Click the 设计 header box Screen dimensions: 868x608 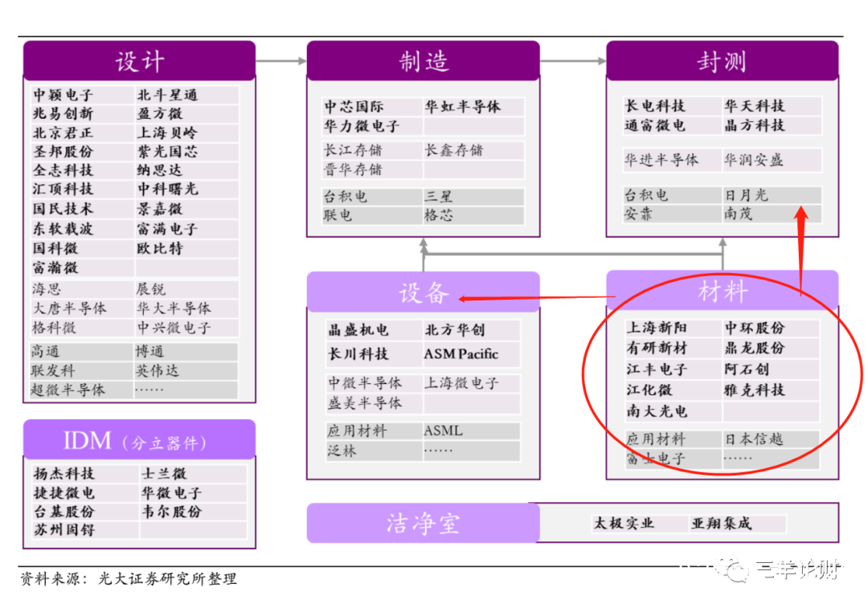(x=140, y=60)
